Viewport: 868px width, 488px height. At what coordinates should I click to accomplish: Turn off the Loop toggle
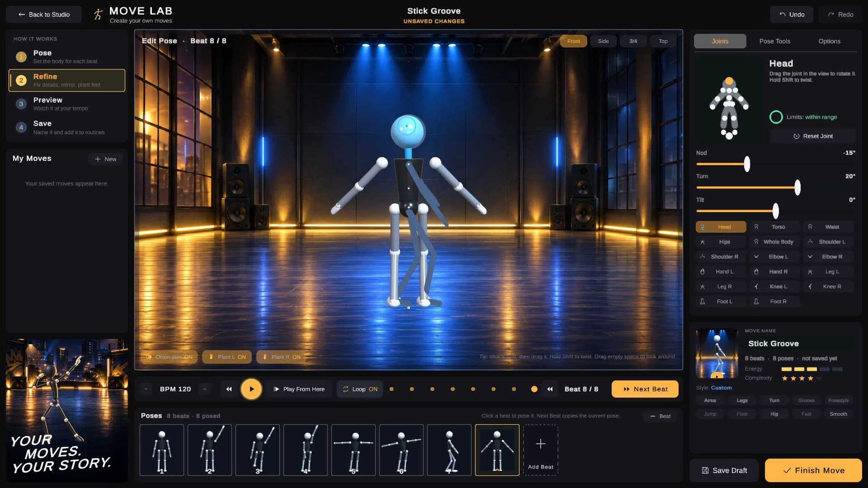click(x=360, y=389)
